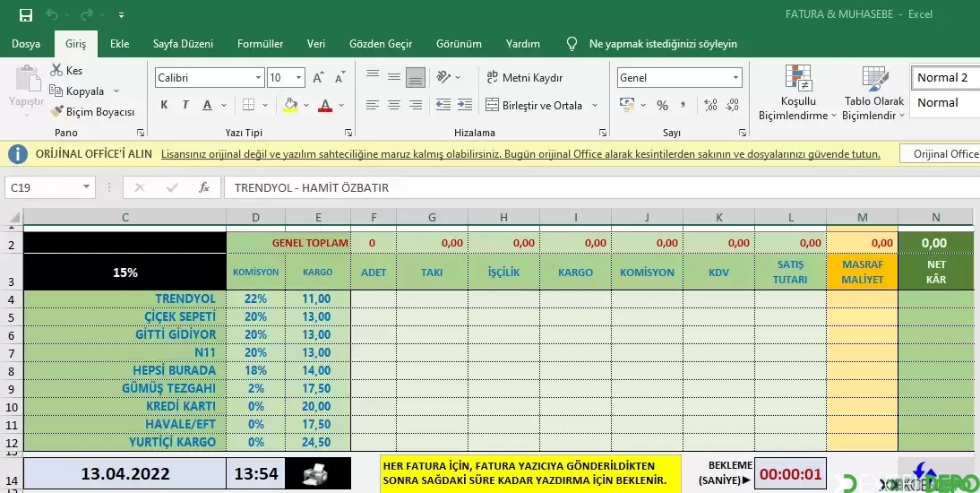Viewport: 980px width, 493px height.
Task: Save the workbook with the floppy disk icon
Action: (x=26, y=15)
